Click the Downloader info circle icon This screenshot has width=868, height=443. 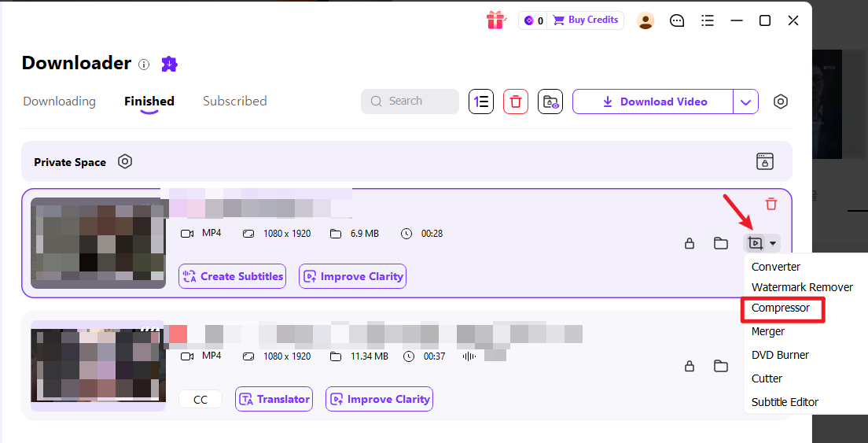(x=144, y=65)
